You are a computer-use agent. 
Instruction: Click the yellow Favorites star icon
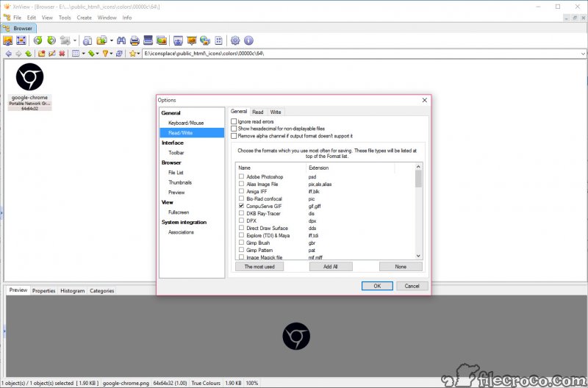[x=132, y=54]
